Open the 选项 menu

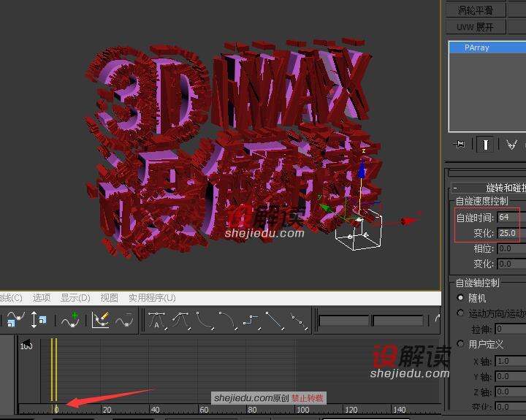point(42,297)
